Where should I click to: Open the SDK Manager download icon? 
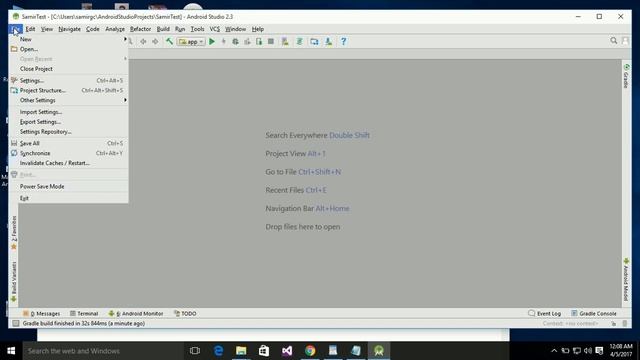pos(329,41)
